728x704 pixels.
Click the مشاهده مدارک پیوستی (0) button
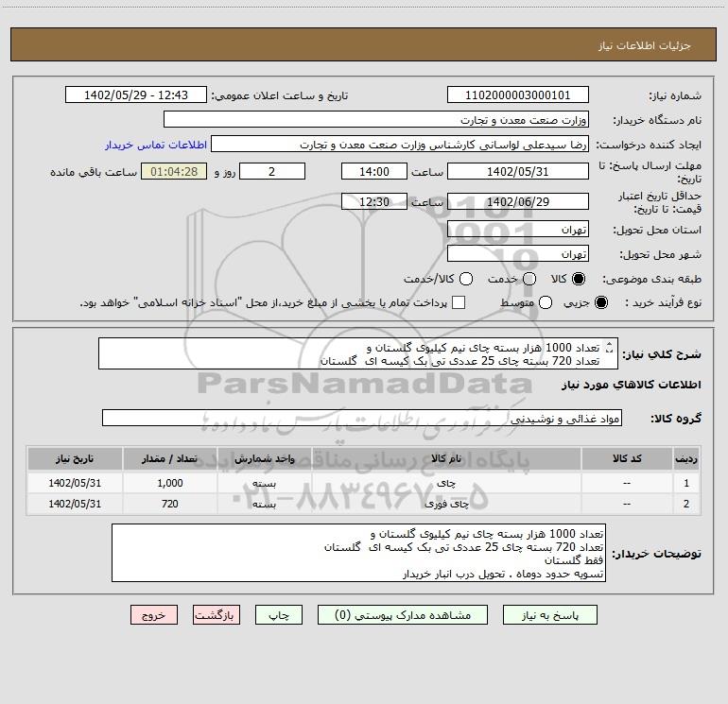click(x=403, y=615)
